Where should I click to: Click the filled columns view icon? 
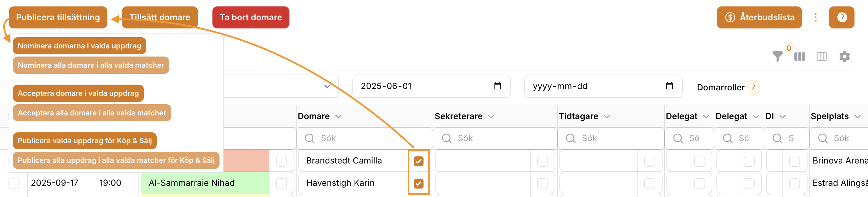click(799, 57)
